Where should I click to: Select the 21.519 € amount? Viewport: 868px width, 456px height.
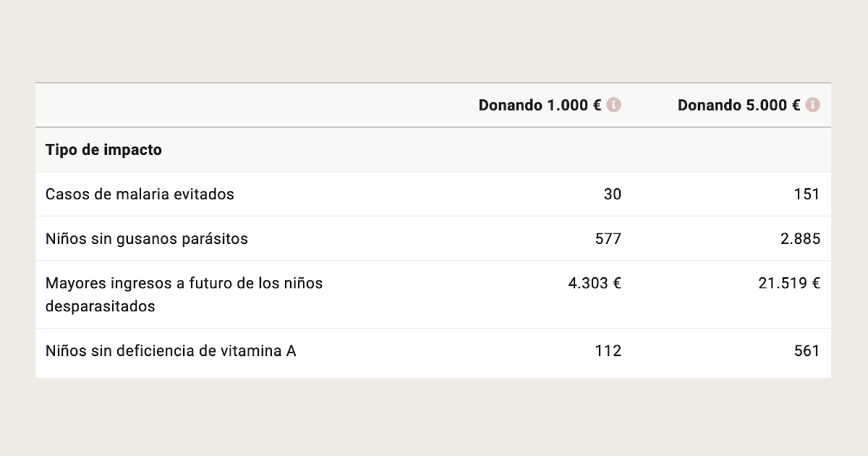[789, 283]
